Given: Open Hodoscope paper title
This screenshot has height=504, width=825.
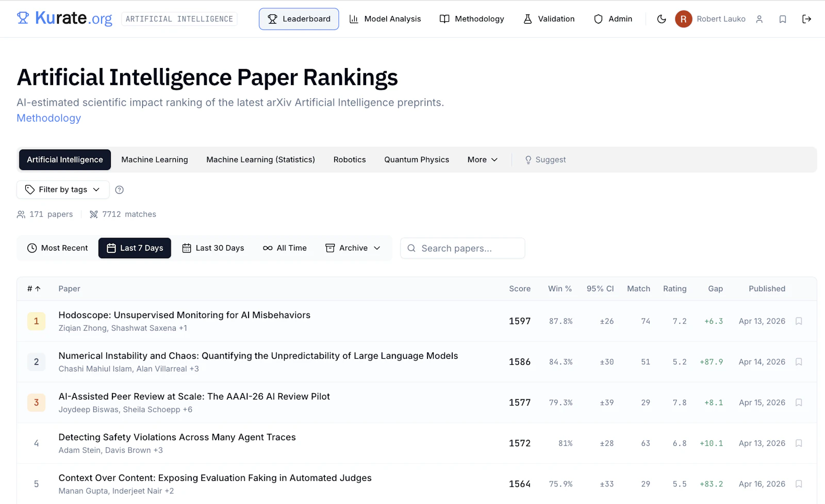Looking at the screenshot, I should click(x=185, y=315).
